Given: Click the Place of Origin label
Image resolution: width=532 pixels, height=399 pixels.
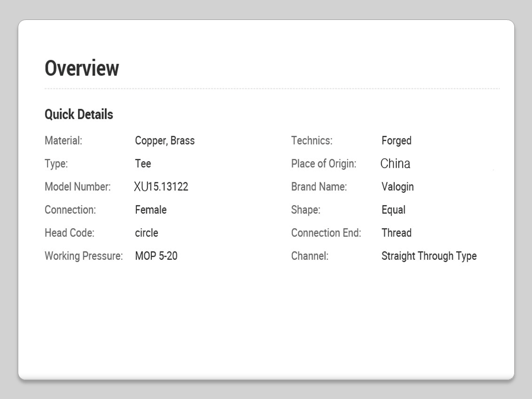Looking at the screenshot, I should click(324, 164).
